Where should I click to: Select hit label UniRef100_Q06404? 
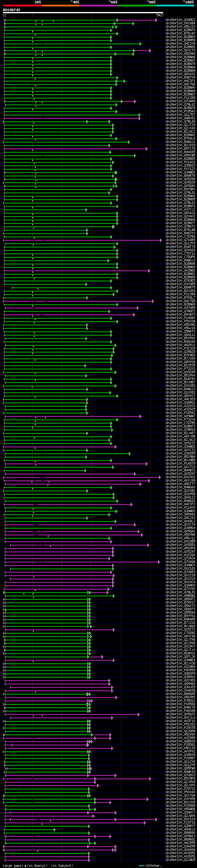click(x=180, y=850)
